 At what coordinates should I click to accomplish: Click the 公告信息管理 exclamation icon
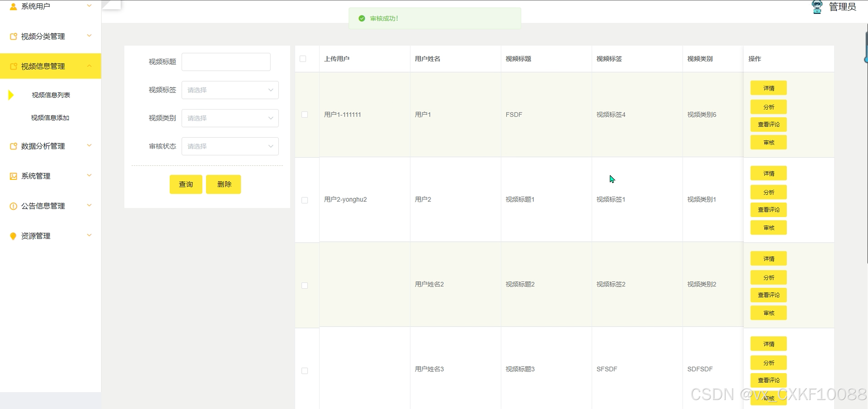(x=14, y=206)
